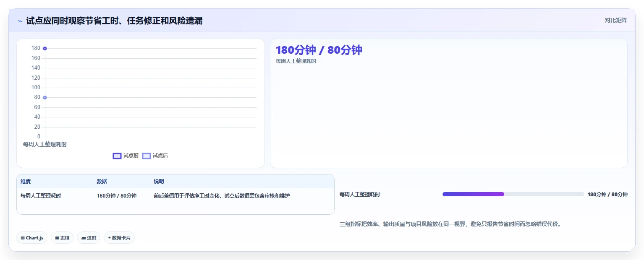Click the 每周人工整理耗时 table cell
Screen dimensions: 644x260
click(x=41, y=196)
